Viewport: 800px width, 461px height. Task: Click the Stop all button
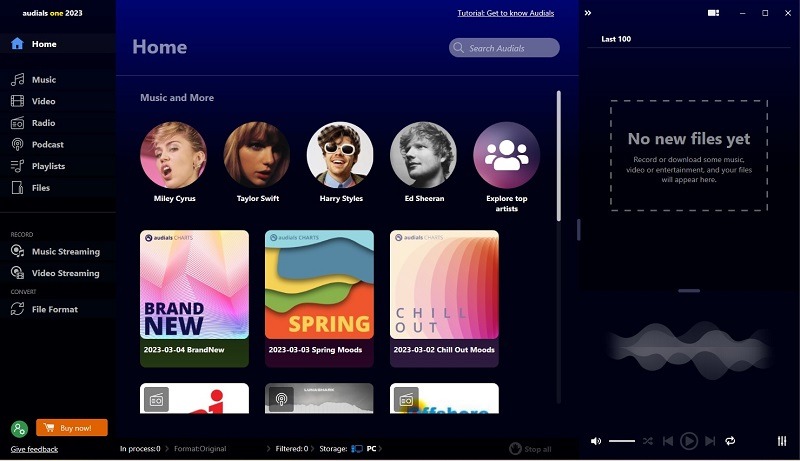pos(531,449)
